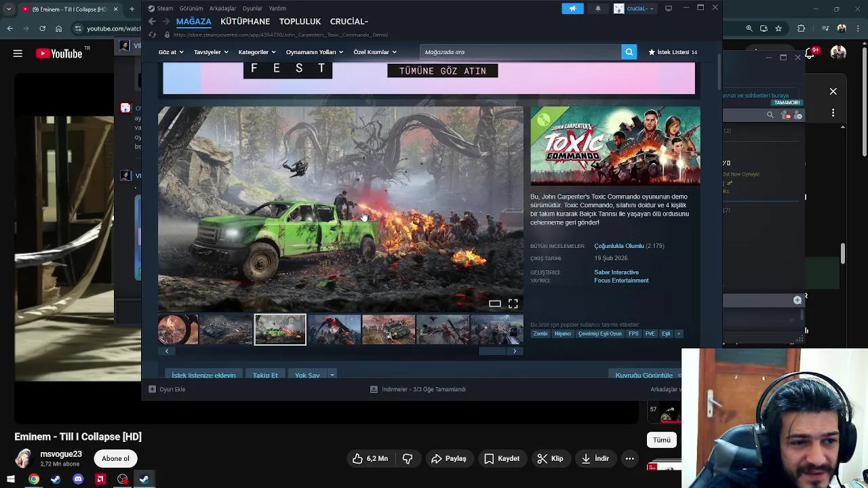Open YouTube notifications bell
The width and height of the screenshot is (868, 488).
coord(810,53)
